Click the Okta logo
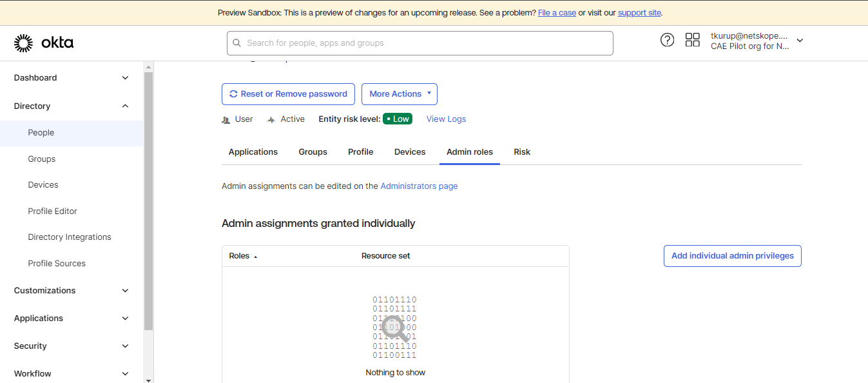 pyautogui.click(x=44, y=43)
